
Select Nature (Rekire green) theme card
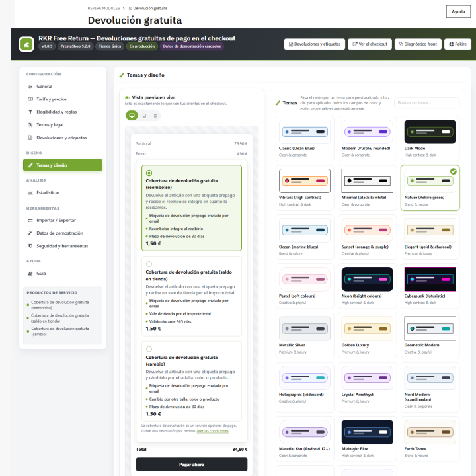(x=430, y=188)
